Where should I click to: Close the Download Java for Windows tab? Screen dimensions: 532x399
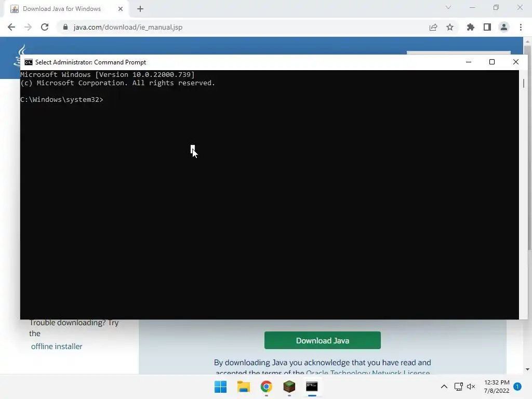121,9
